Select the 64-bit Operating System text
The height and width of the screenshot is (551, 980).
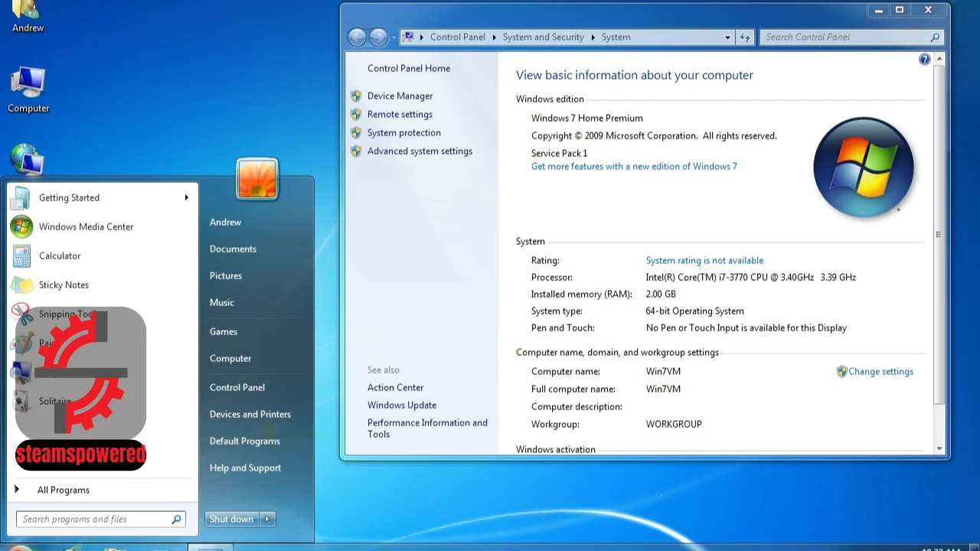coord(694,311)
